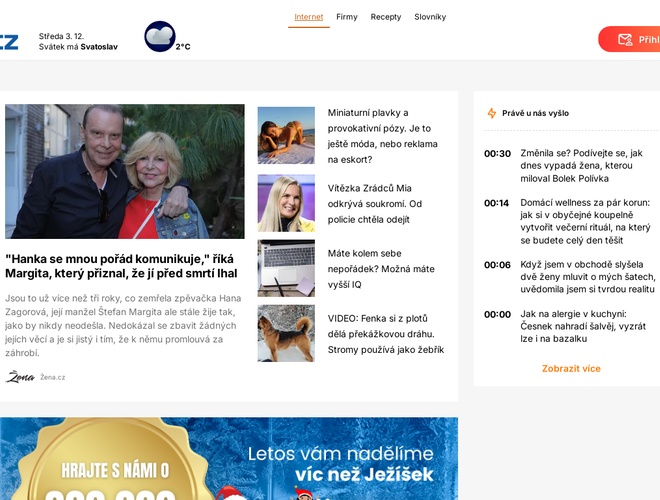The width and height of the screenshot is (660, 500).
Task: Switch to the Firmy tab
Action: [x=347, y=17]
